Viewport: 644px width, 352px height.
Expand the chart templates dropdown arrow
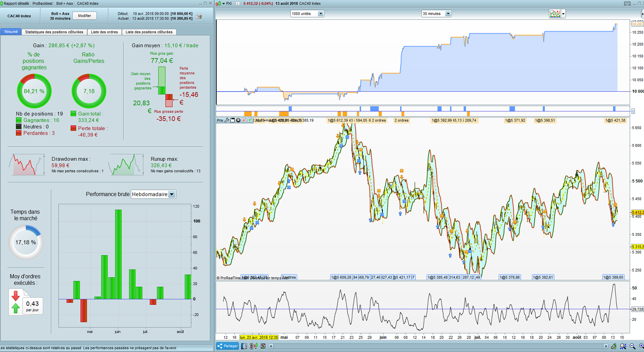[563, 14]
